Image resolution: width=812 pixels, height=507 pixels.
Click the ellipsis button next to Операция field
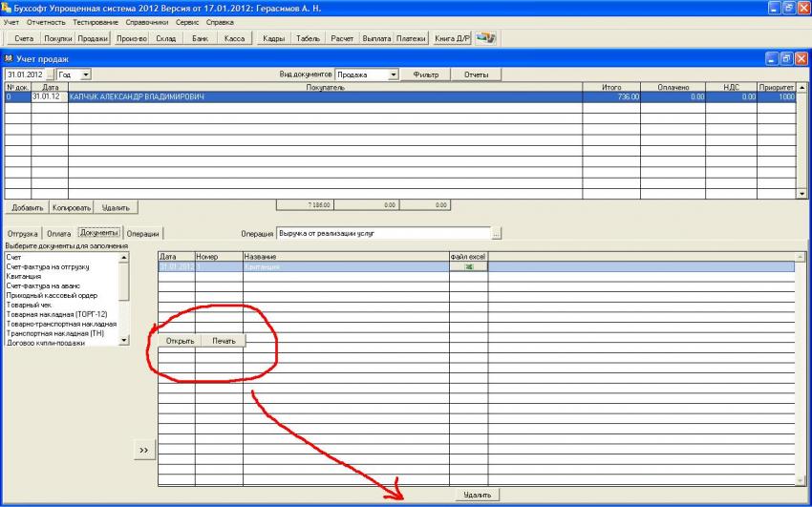coord(496,233)
